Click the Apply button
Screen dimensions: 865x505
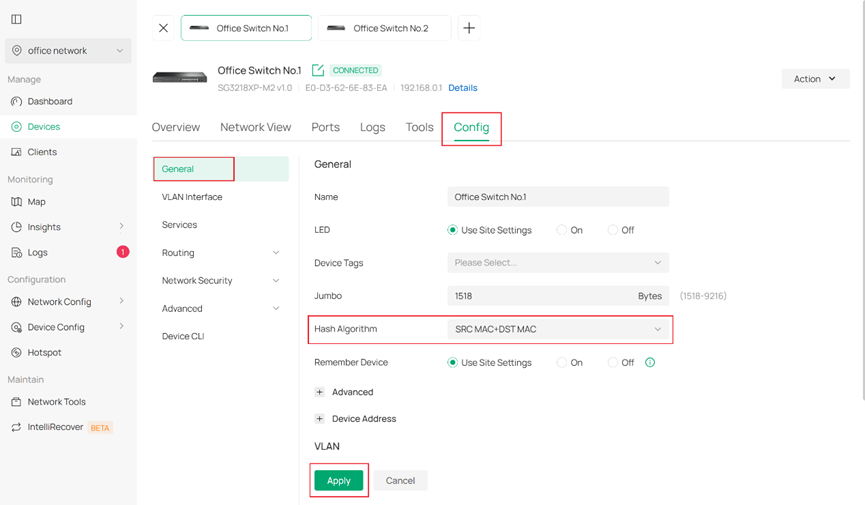coord(339,481)
